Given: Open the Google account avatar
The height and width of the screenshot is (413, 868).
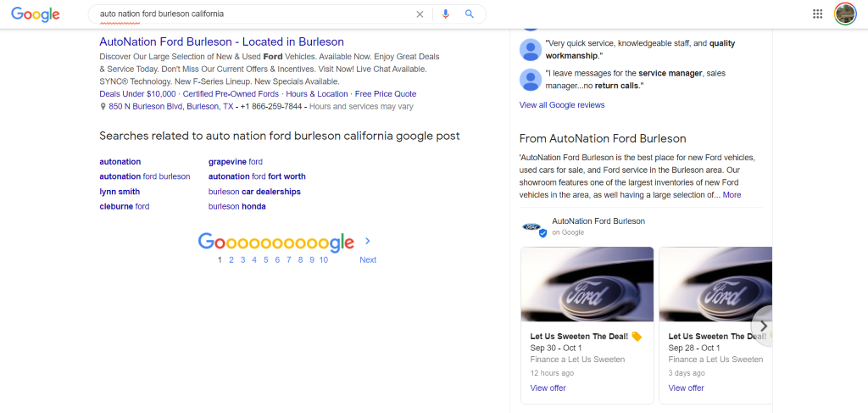Looking at the screenshot, I should (845, 14).
